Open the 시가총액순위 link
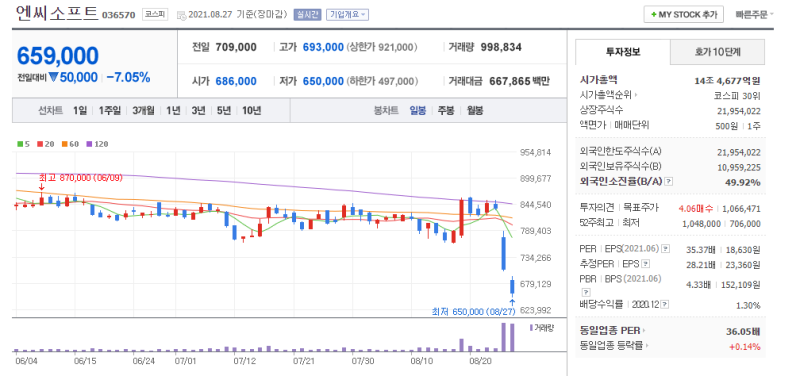Viewport: 800px width, 376px height. [x=608, y=94]
